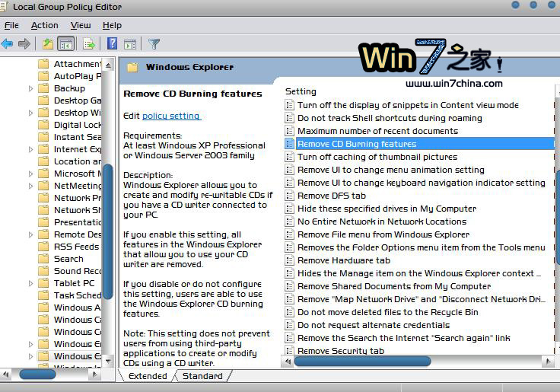This screenshot has width=560, height=392.
Task: Expand the Remote Des... tree node
Action: (x=30, y=234)
